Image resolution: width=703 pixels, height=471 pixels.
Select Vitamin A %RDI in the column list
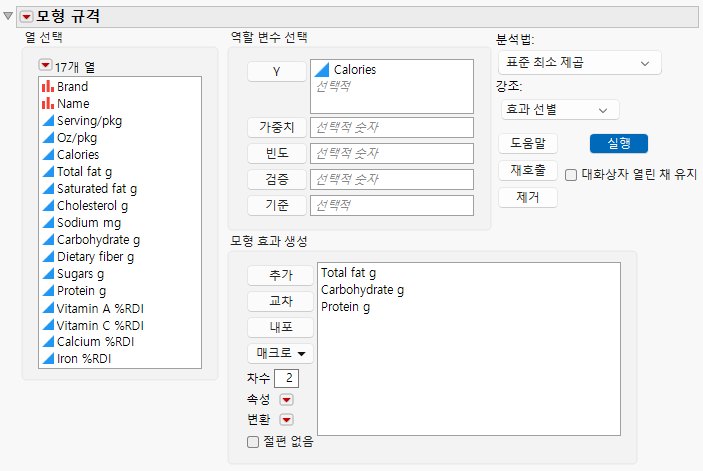coord(100,308)
